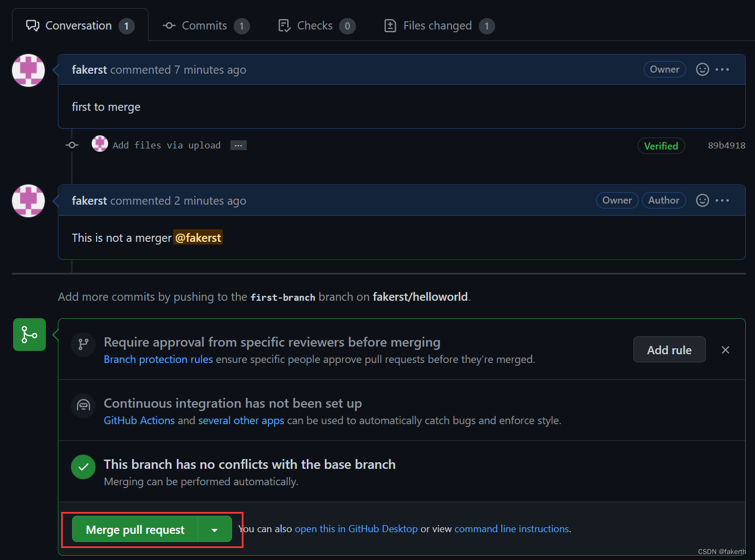The height and width of the screenshot is (560, 755).
Task: Open options menu on 'first to merge' comment
Action: point(722,69)
